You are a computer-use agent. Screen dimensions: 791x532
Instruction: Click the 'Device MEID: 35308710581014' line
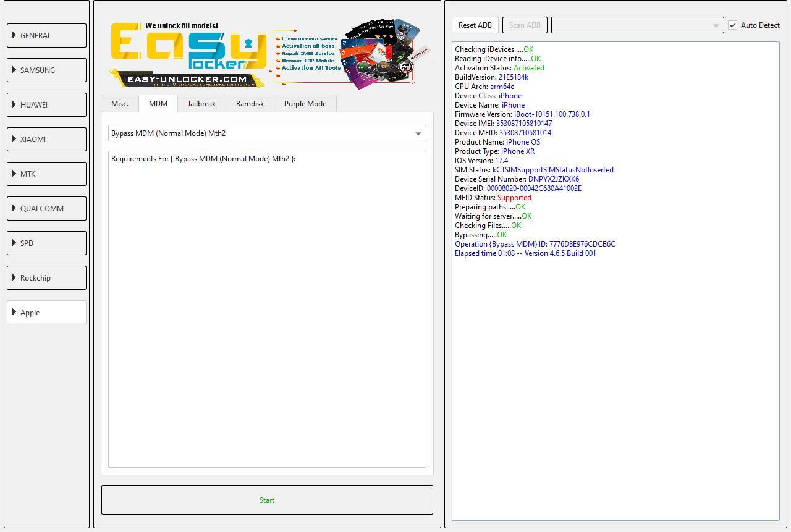tap(503, 133)
